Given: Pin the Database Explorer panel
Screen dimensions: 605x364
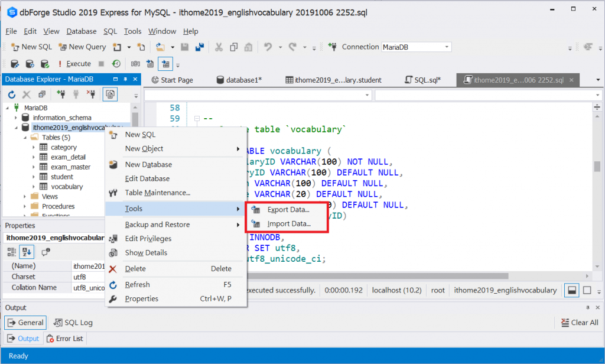Looking at the screenshot, I should 125,79.
